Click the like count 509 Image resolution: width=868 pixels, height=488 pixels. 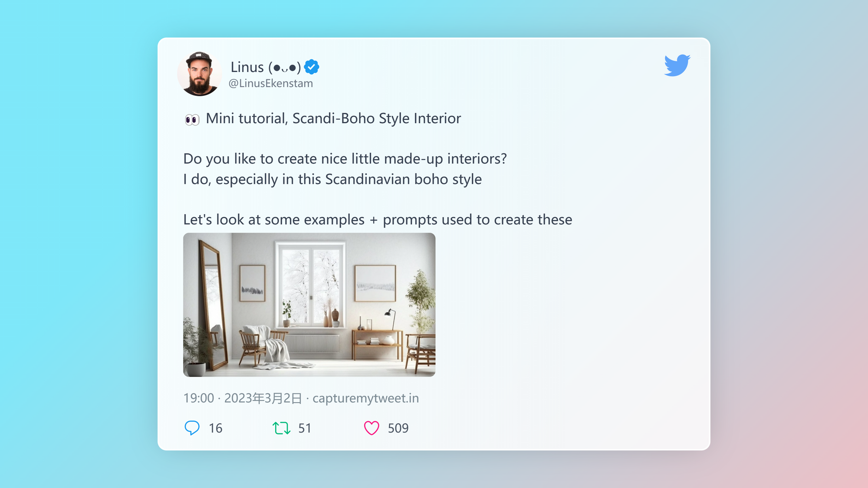click(x=398, y=428)
